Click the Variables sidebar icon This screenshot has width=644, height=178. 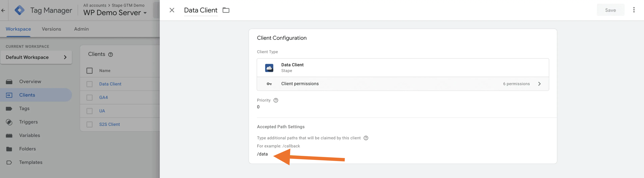click(x=9, y=136)
